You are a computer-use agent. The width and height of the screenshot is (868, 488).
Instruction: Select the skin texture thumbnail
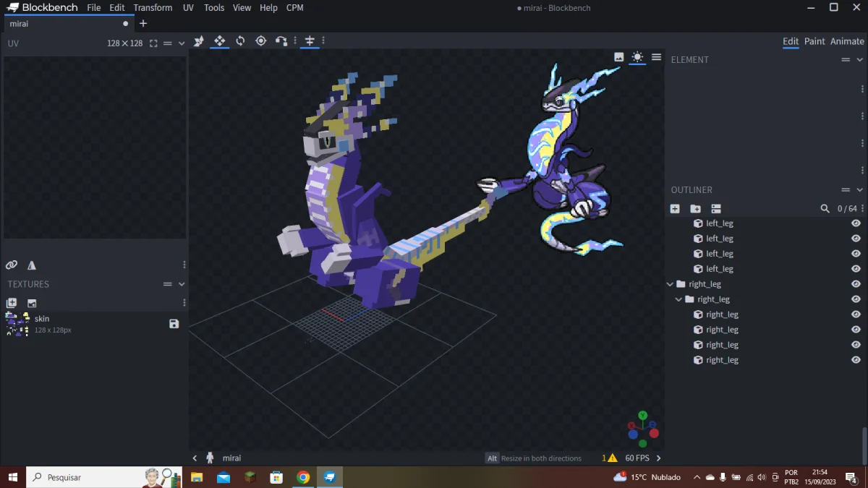pyautogui.click(x=17, y=324)
